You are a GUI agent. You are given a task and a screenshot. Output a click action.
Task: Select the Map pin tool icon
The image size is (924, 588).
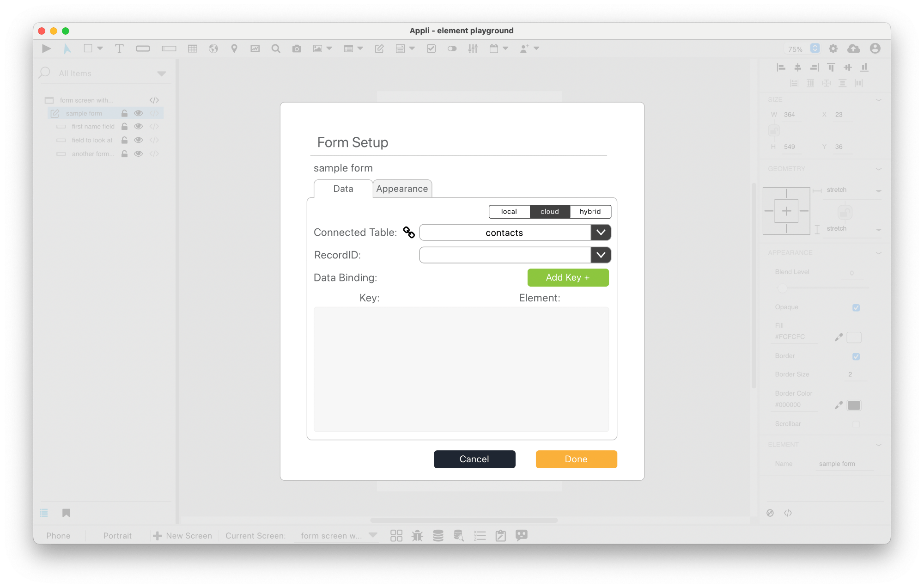click(234, 49)
